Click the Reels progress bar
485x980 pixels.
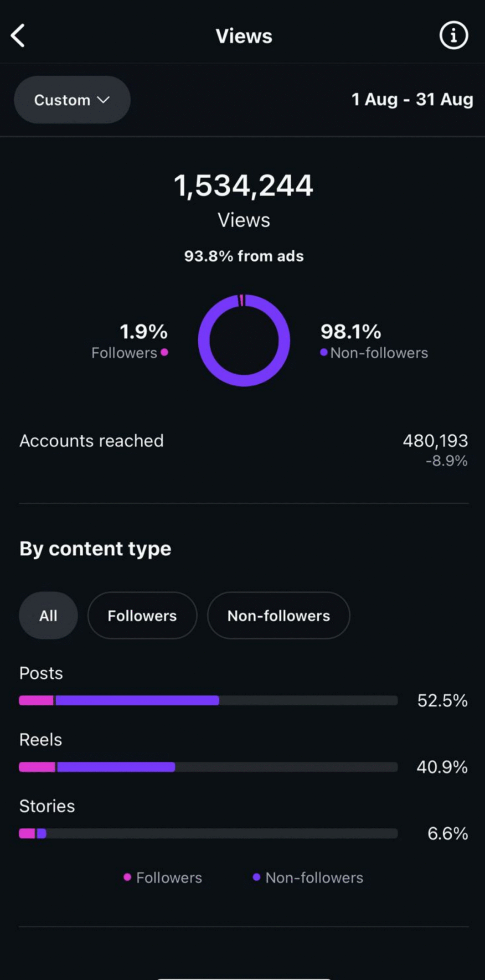tap(208, 767)
